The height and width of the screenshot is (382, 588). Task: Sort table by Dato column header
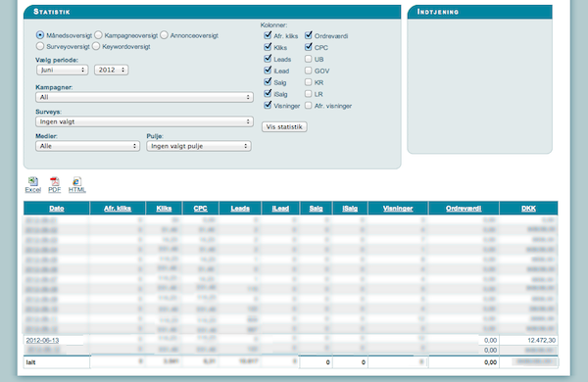pos(57,209)
